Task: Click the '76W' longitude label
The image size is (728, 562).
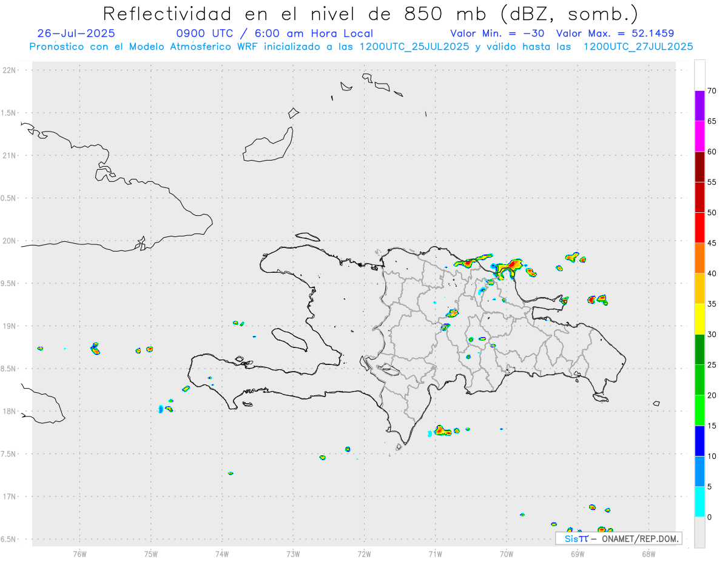Action: pos(79,554)
